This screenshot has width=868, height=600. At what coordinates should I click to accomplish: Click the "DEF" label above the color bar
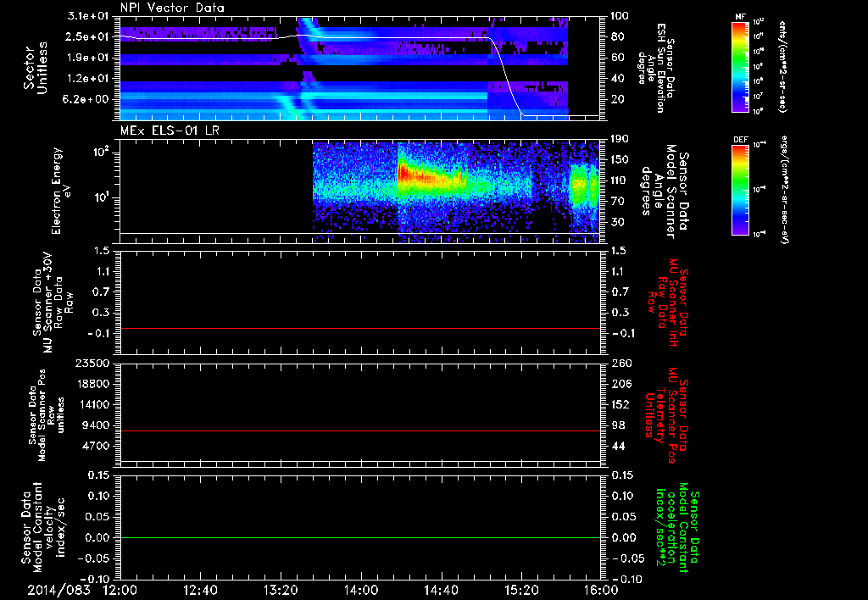click(741, 140)
